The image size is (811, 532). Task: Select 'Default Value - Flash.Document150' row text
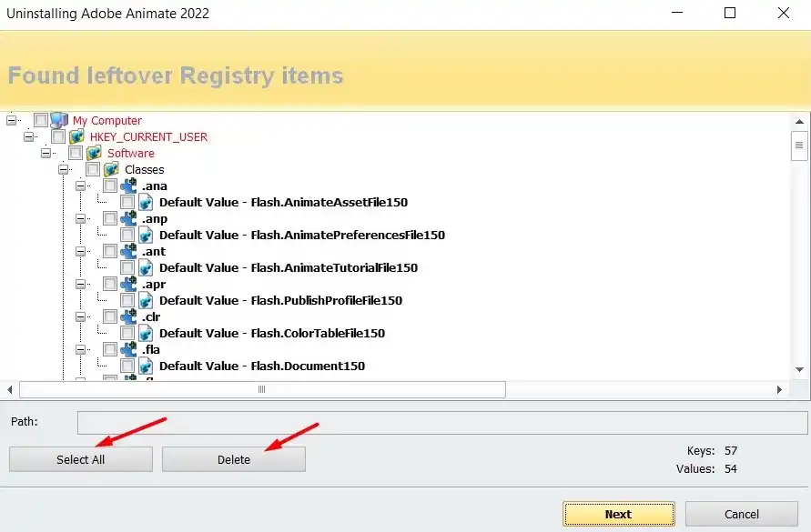point(262,366)
